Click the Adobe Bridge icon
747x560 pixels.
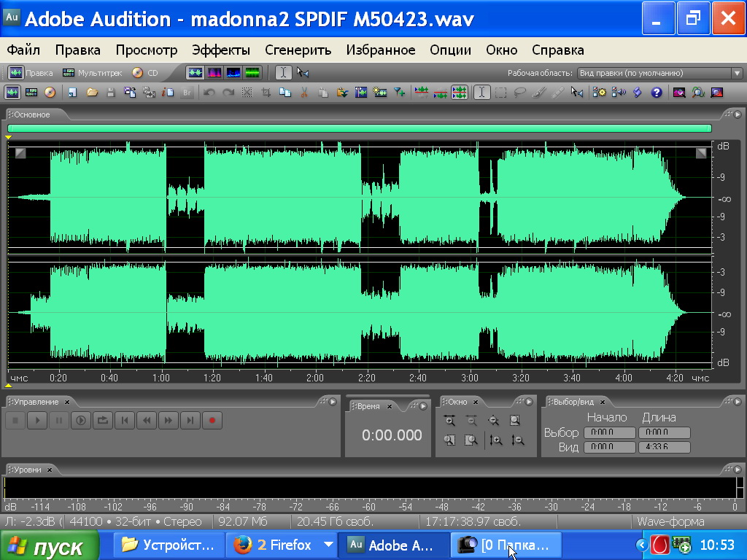click(187, 93)
